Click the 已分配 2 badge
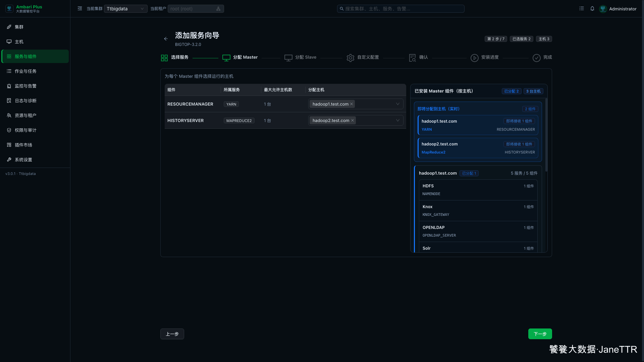The height and width of the screenshot is (362, 644). [x=512, y=91]
